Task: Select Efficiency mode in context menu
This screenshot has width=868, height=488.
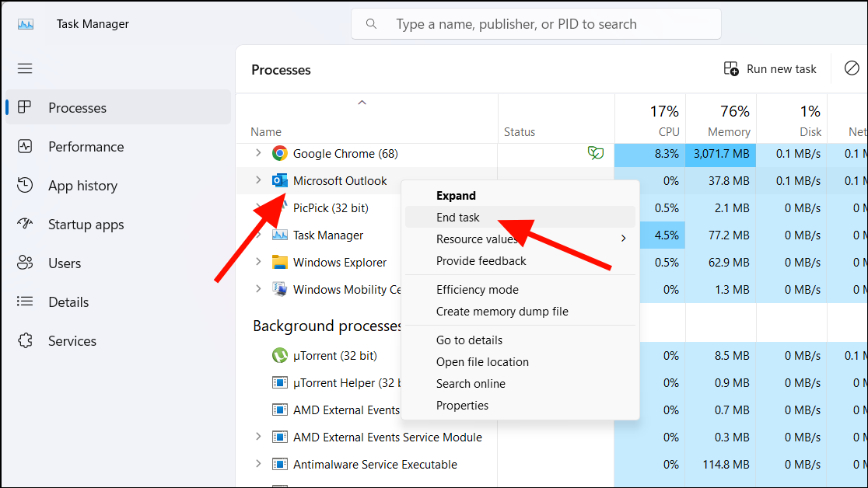Action: coord(520,289)
